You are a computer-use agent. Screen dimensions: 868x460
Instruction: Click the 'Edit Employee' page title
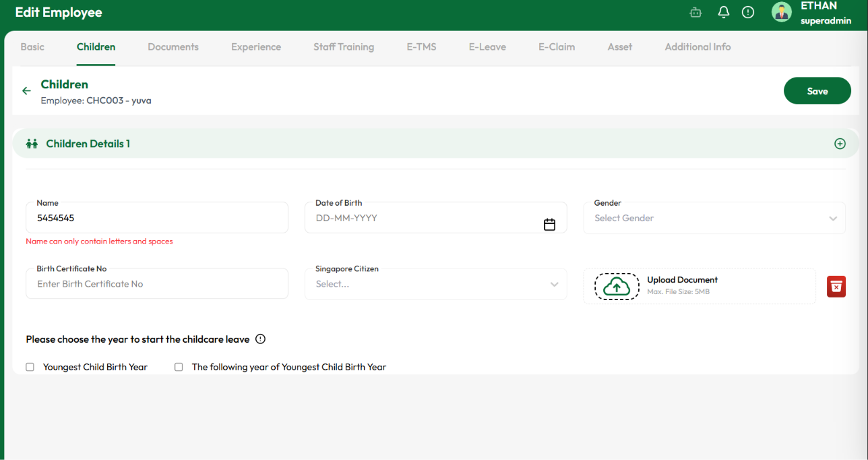point(59,12)
